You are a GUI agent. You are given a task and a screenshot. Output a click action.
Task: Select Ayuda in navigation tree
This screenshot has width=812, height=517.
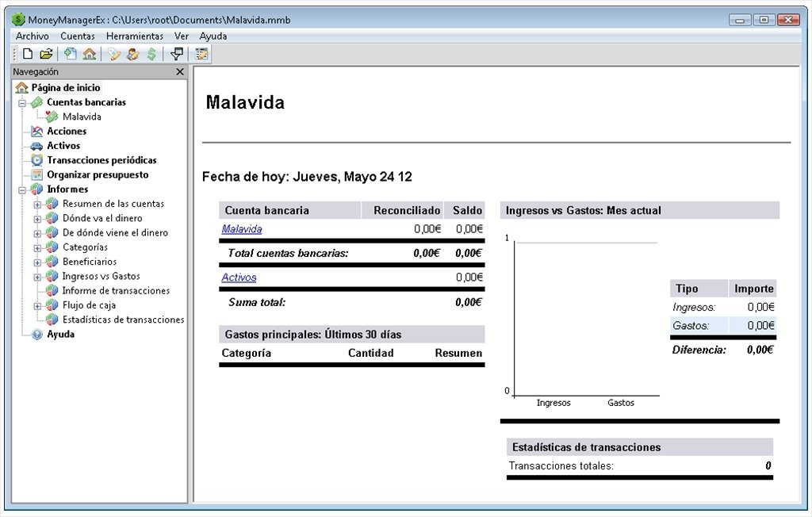60,334
